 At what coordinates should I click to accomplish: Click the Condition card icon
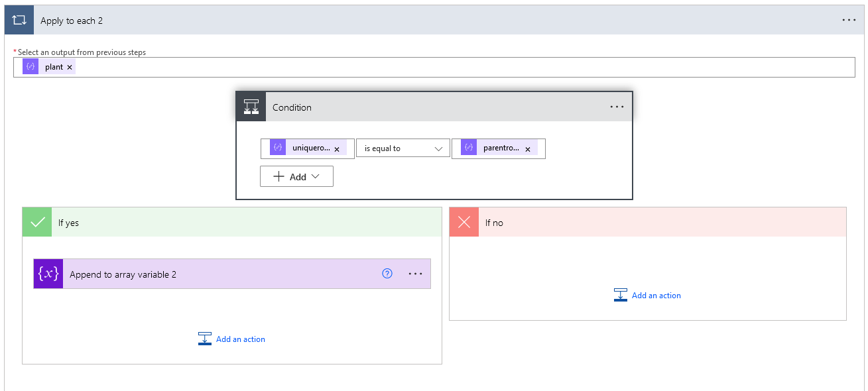click(x=251, y=107)
